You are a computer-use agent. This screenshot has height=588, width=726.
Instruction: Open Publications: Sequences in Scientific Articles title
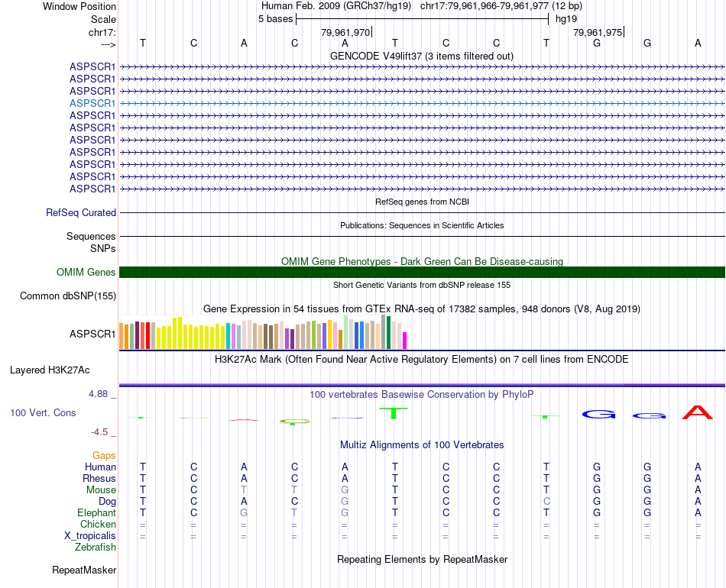[x=422, y=225]
